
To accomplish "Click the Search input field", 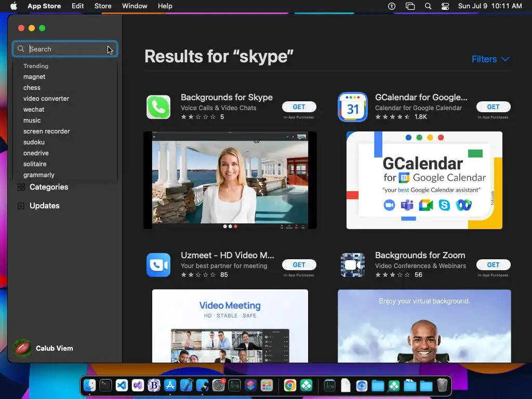I will (65, 49).
